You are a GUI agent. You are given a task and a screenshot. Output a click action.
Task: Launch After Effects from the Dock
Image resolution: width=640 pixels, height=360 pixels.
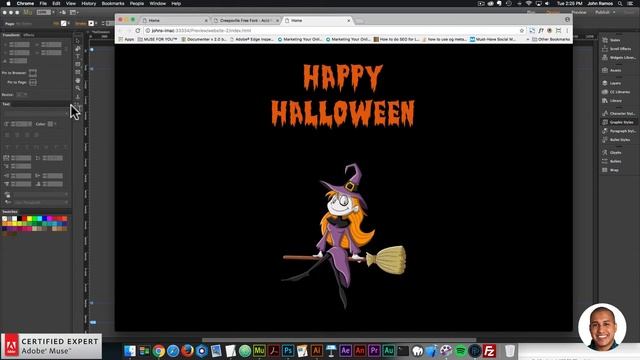tap(345, 351)
